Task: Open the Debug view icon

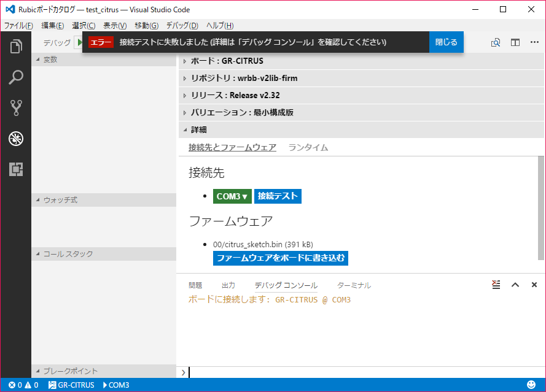Action: point(16,139)
